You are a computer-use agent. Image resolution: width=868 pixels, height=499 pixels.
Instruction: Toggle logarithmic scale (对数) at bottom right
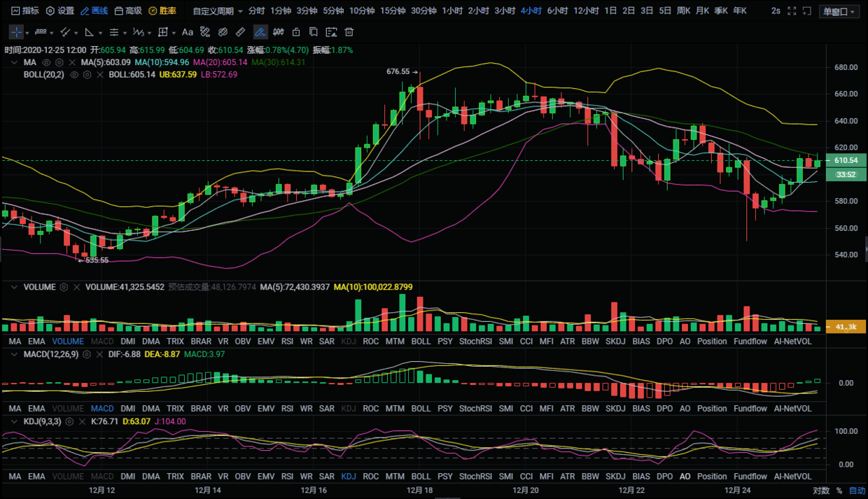(821, 491)
